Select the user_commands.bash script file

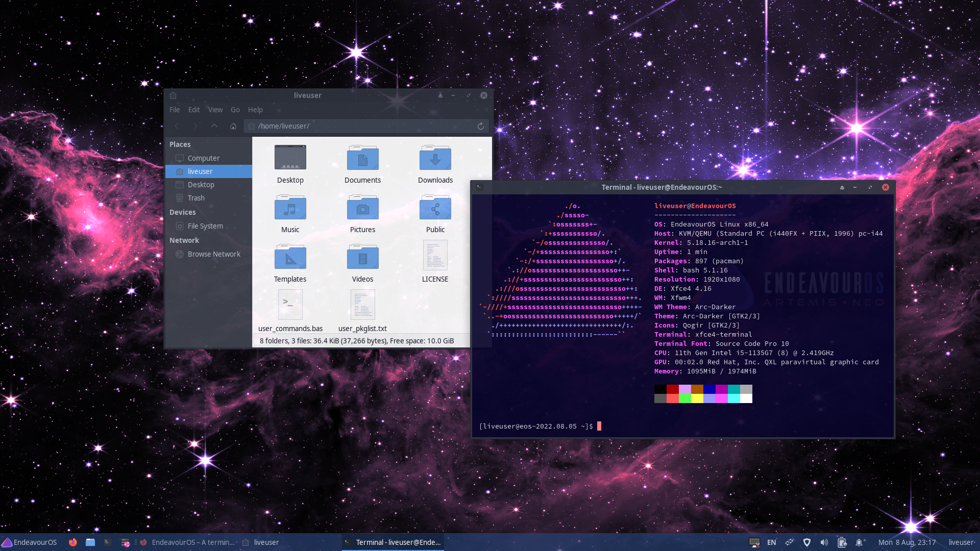pos(290,305)
